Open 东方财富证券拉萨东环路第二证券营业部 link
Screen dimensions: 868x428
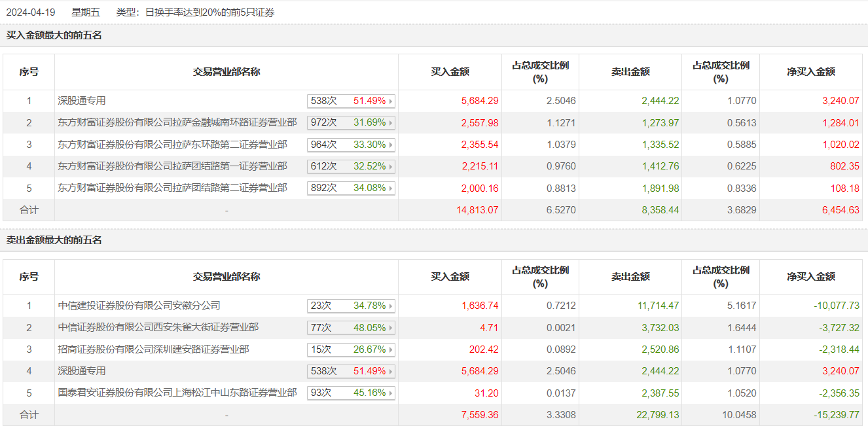point(172,144)
